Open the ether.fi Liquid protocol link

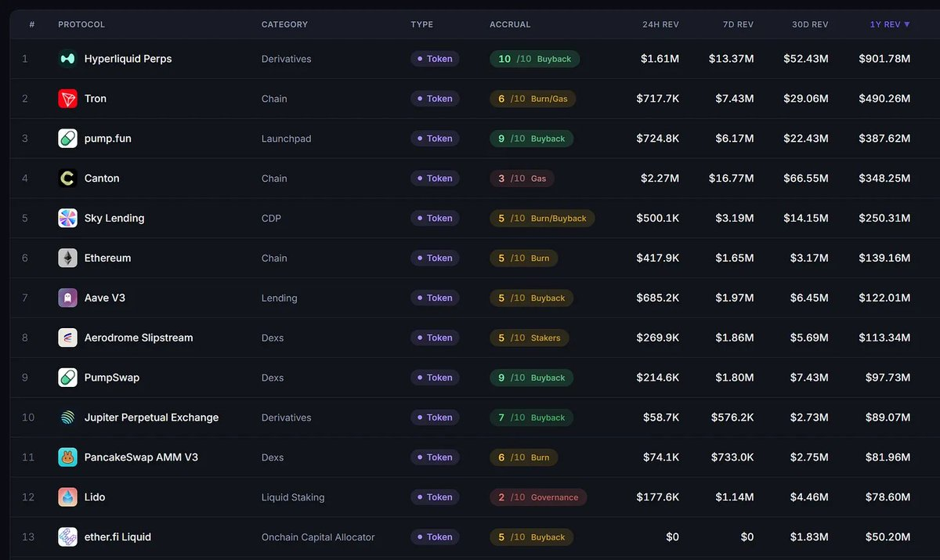point(117,537)
